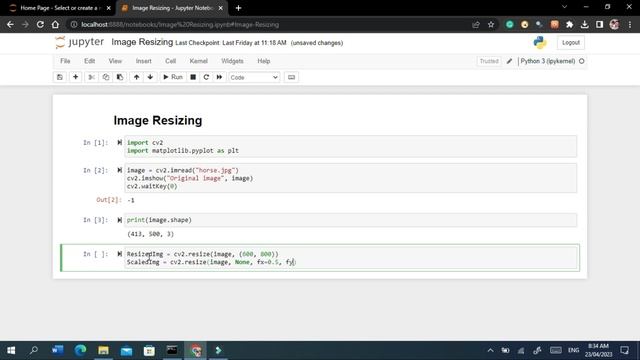Open the Cell menu
640x360 pixels.
pos(171,61)
